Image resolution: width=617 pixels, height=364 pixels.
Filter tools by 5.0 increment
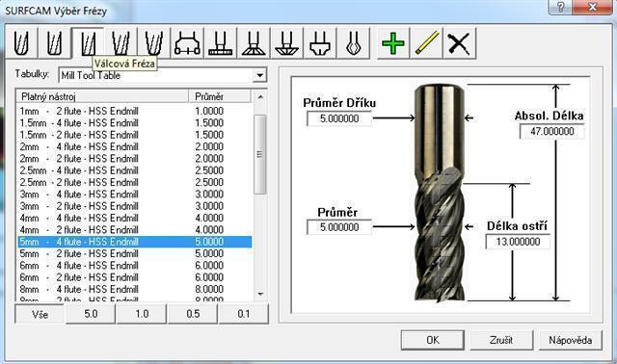(91, 314)
